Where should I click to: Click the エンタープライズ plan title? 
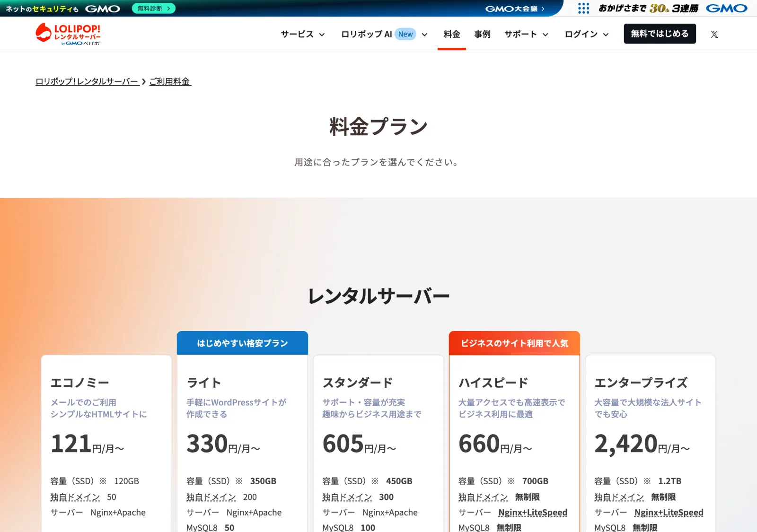(641, 383)
